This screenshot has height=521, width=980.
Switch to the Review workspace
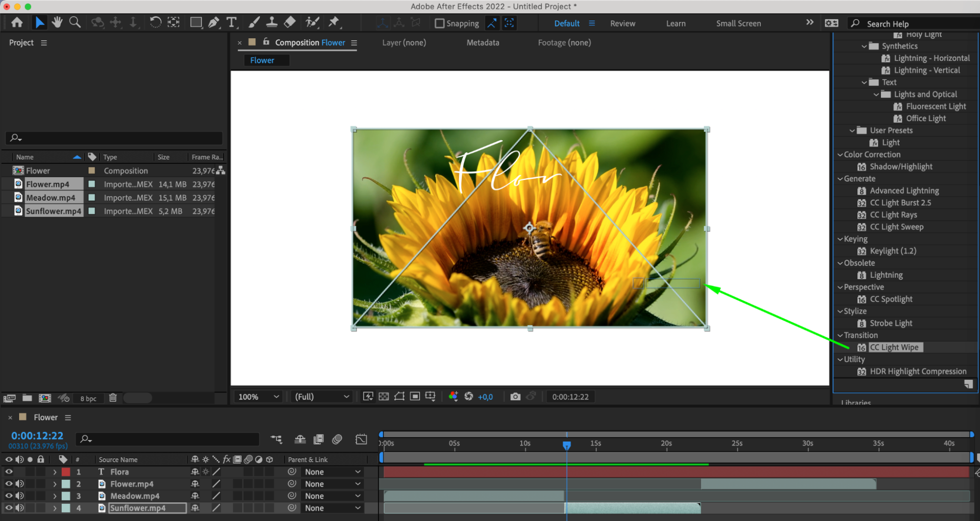click(x=622, y=24)
